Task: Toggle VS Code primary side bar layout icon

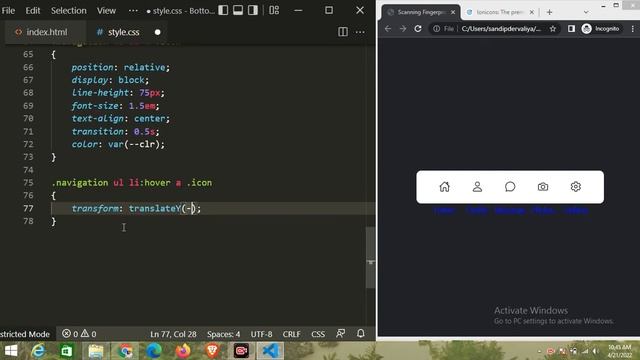Action: (x=223, y=10)
